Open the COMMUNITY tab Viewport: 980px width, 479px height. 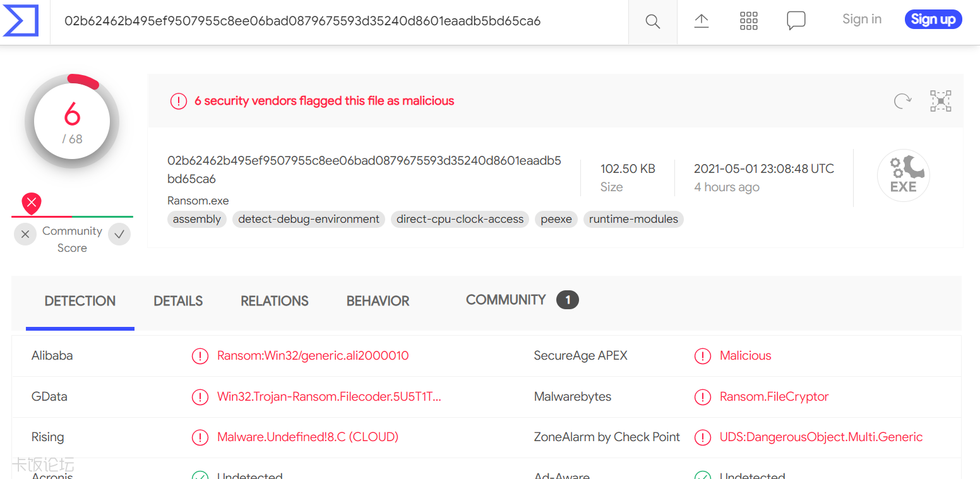(x=506, y=300)
